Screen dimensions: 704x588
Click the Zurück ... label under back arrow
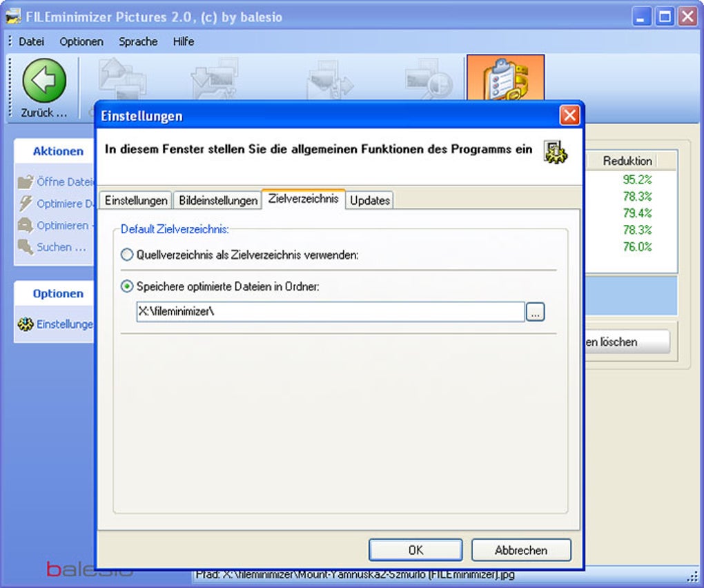44,112
